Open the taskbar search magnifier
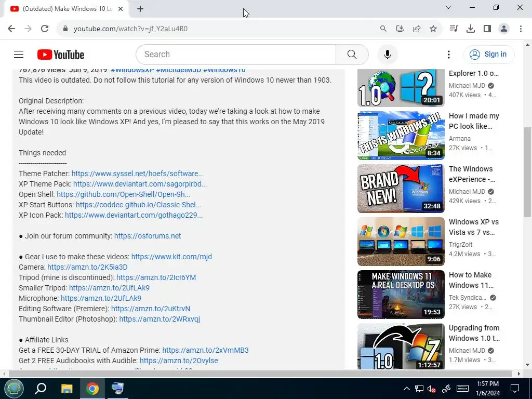 (x=41, y=389)
